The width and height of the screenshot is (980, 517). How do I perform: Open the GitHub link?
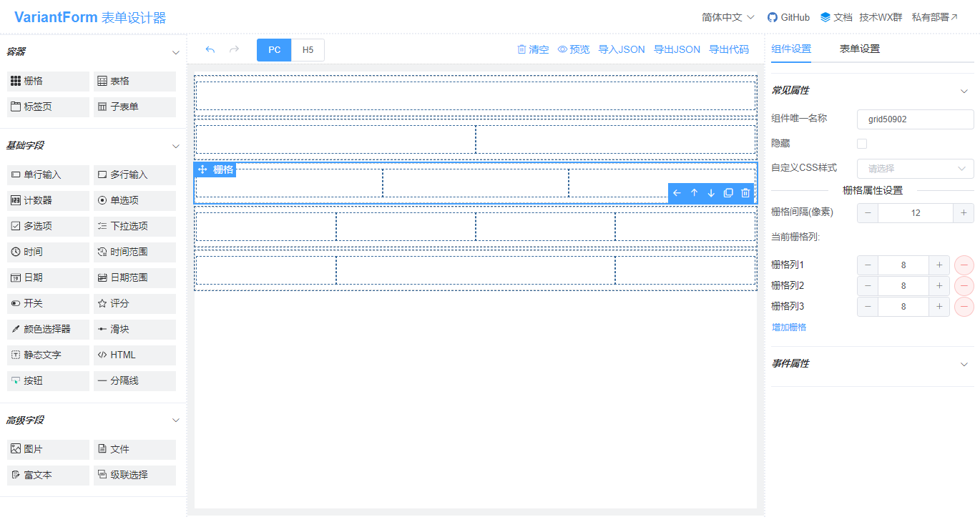tap(788, 17)
